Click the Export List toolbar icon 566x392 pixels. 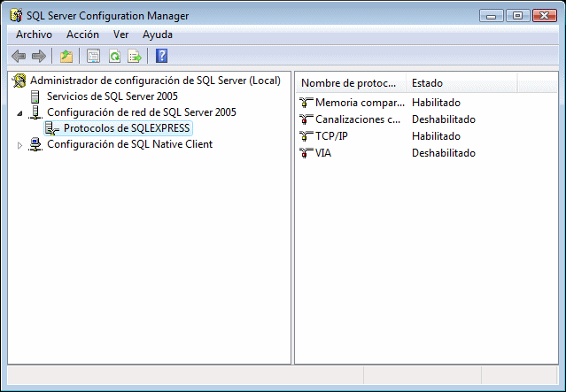click(135, 56)
